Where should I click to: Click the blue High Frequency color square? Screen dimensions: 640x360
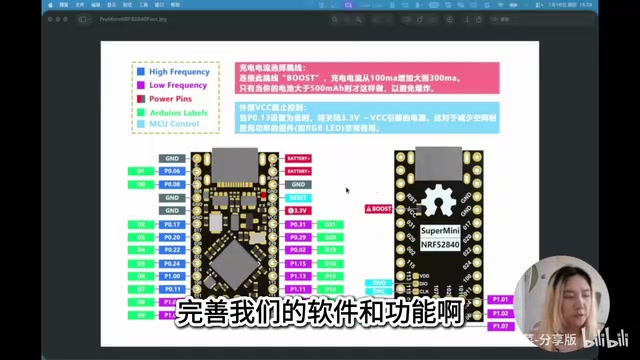141,71
